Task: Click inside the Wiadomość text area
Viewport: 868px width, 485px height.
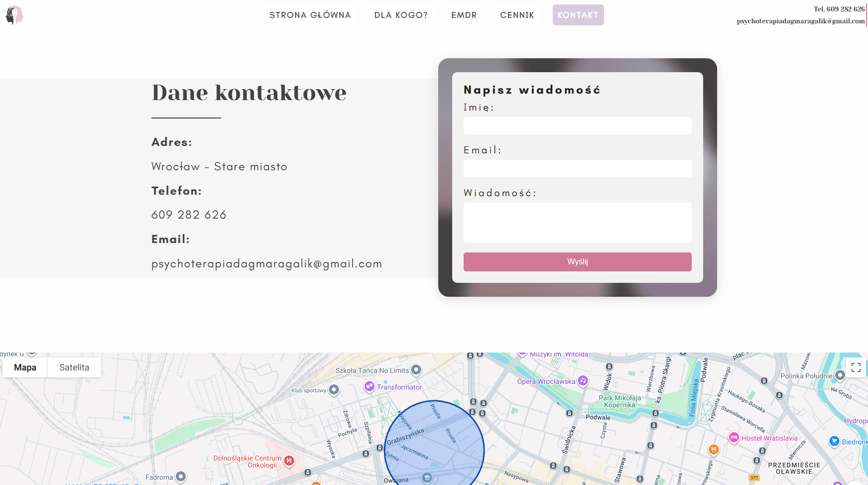Action: coord(577,222)
